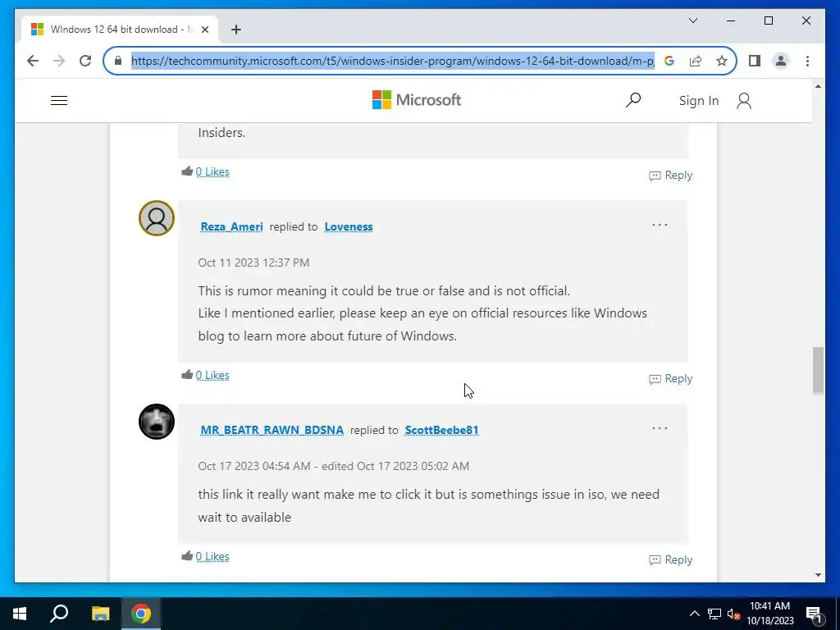Reply to the post ending with Insiders
Viewport: 840px width, 630px height.
coord(671,176)
